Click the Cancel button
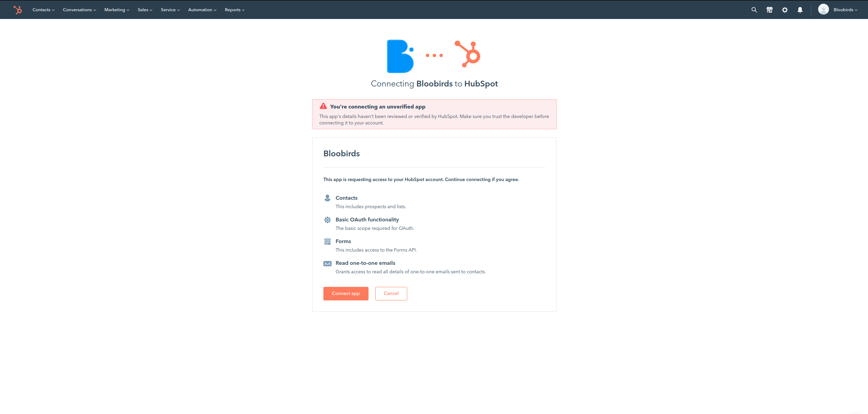868x414 pixels. coord(391,293)
